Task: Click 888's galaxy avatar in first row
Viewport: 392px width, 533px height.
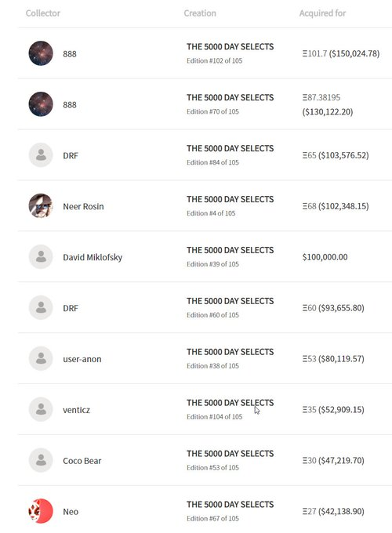Action: pyautogui.click(x=41, y=53)
